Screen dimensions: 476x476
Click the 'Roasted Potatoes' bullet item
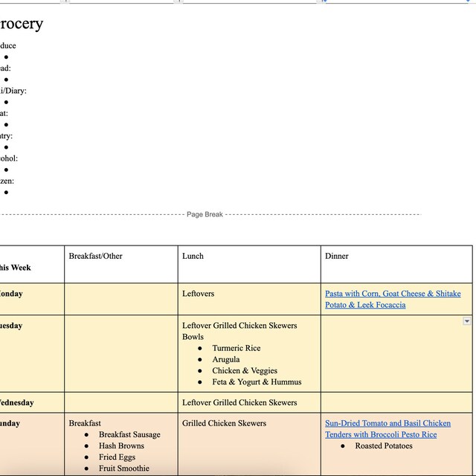click(384, 446)
